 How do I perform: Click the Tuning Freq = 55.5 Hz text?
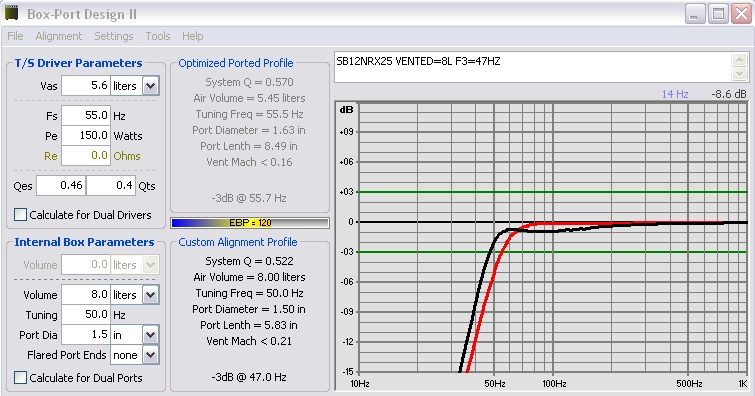pyautogui.click(x=249, y=114)
